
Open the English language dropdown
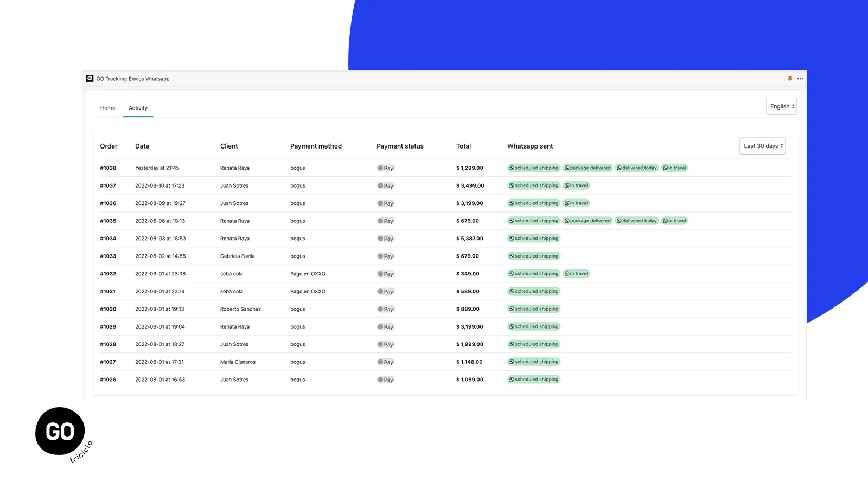pos(782,106)
